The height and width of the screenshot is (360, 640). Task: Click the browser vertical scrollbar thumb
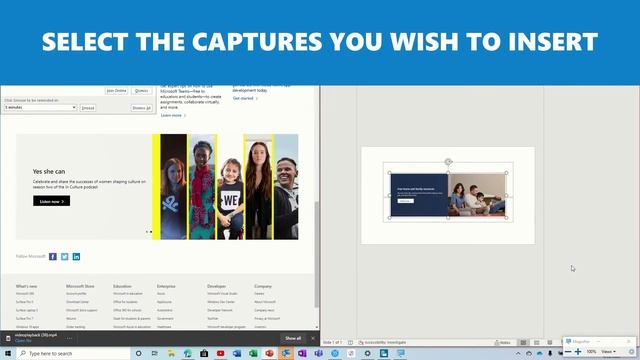point(316,254)
